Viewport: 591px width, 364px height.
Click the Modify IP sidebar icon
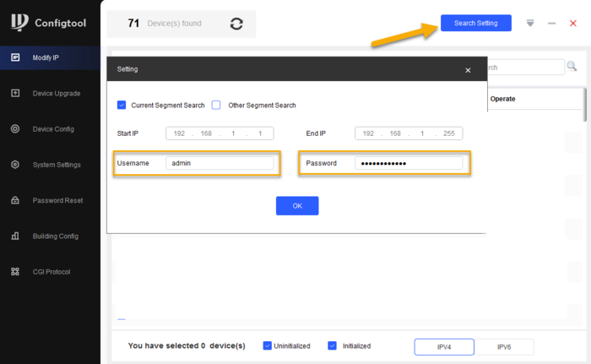coord(15,57)
